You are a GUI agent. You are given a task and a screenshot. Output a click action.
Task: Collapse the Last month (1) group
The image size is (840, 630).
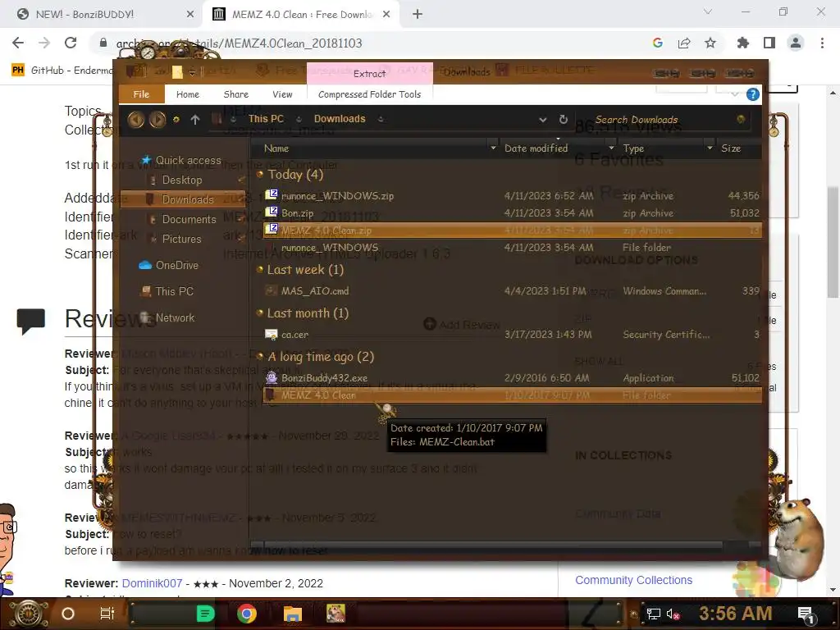(x=260, y=313)
